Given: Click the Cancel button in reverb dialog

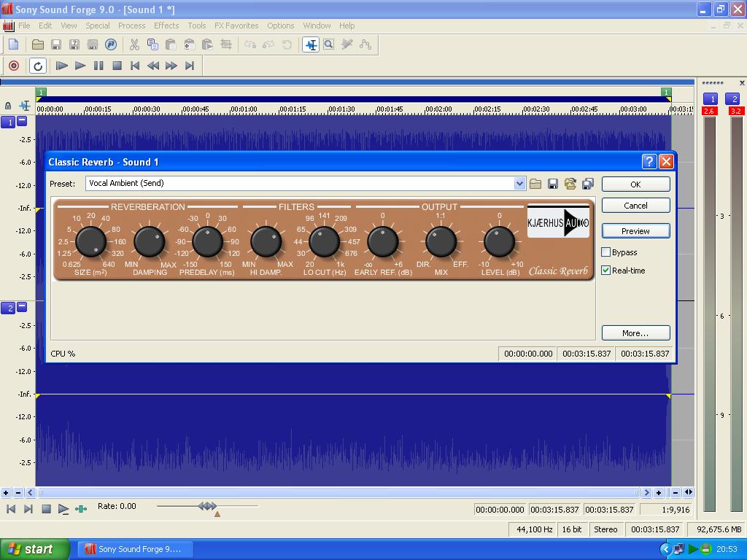Looking at the screenshot, I should (x=635, y=206).
